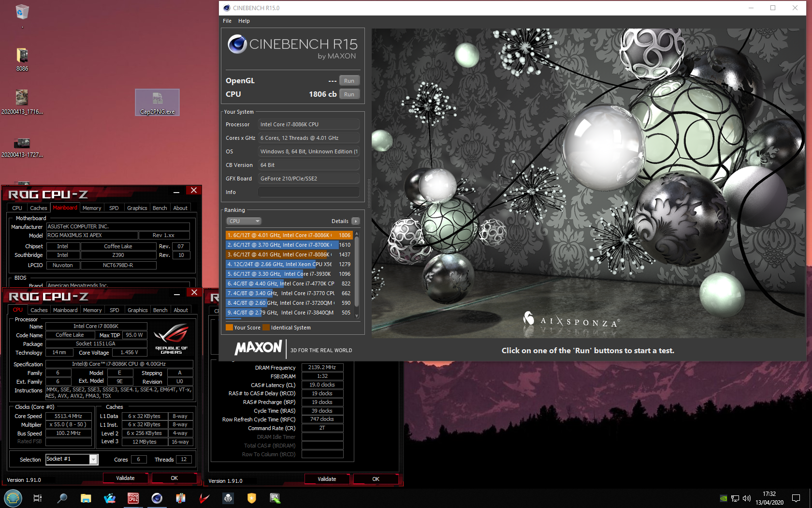Click OK in Memory CPU-Z window
Screen dimensions: 812x508
coord(376,479)
